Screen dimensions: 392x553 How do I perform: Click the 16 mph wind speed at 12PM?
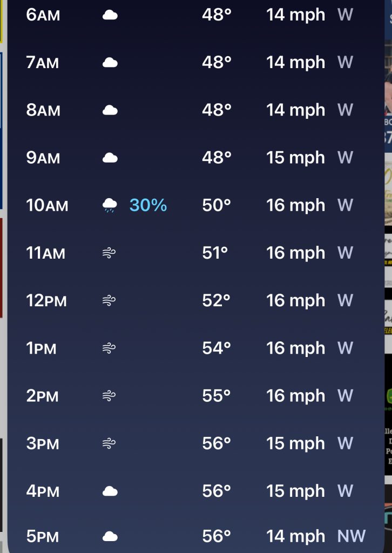295,301
